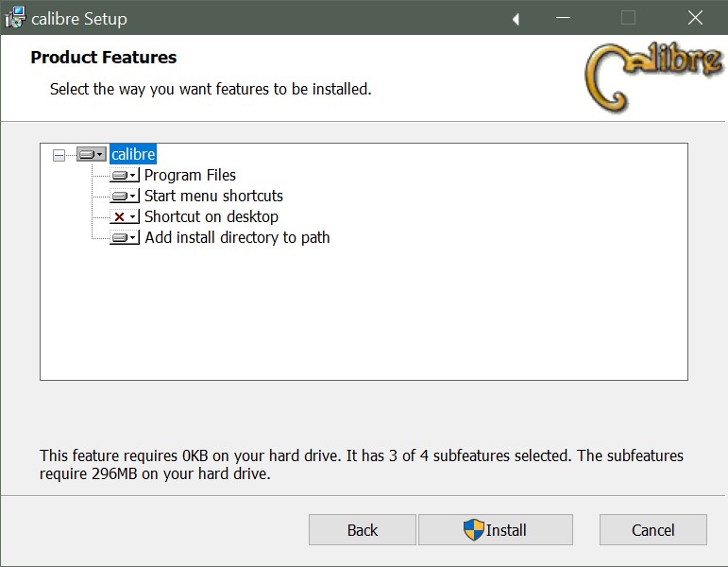
Task: Select the Program Files feature label
Action: (x=190, y=175)
